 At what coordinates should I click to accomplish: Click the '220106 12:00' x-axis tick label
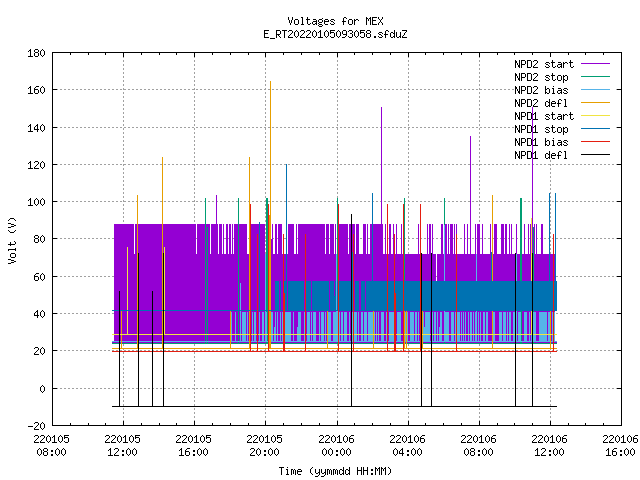coord(549,446)
